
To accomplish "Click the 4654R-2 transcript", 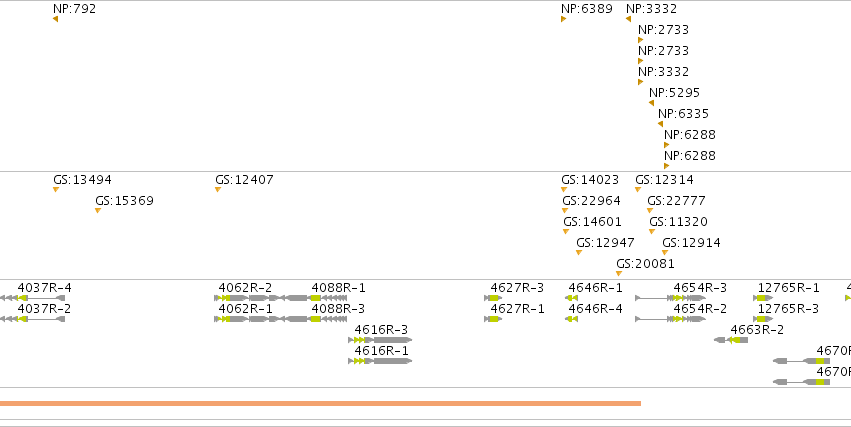I will (x=670, y=319).
